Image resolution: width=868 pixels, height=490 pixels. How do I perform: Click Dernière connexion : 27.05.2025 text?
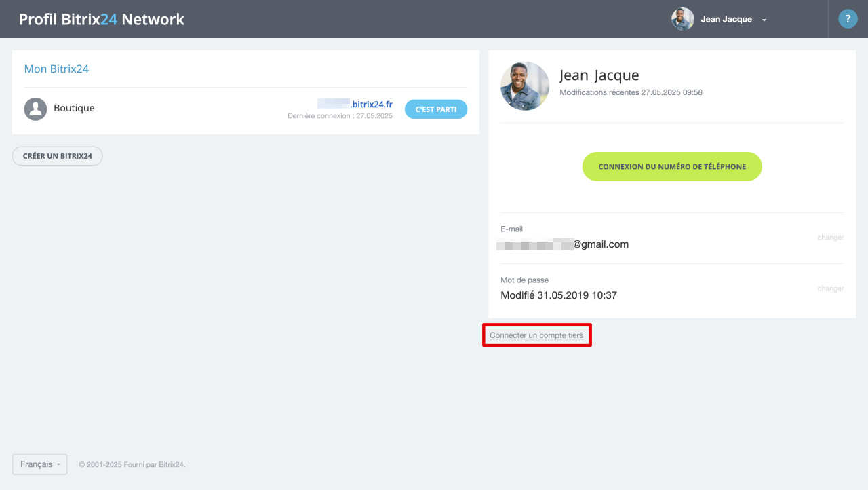point(340,116)
